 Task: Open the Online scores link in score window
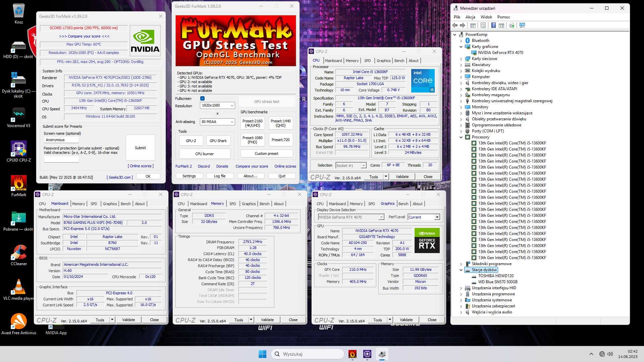141,166
